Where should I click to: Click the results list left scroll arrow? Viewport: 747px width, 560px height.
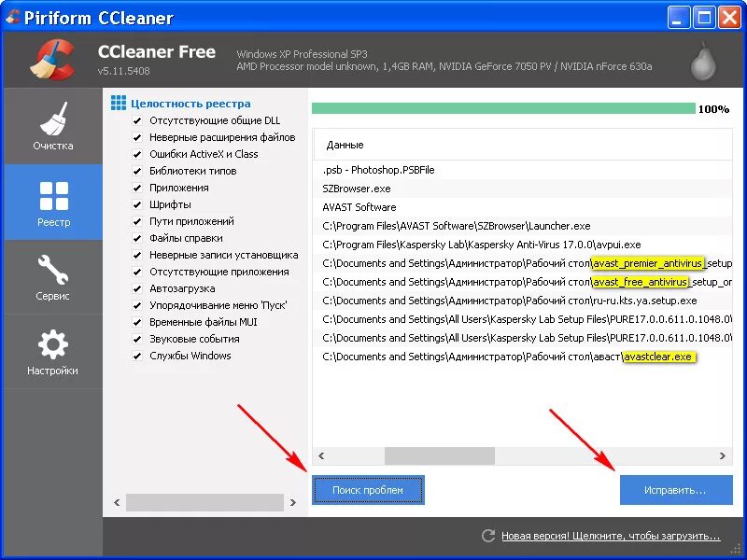[x=321, y=455]
